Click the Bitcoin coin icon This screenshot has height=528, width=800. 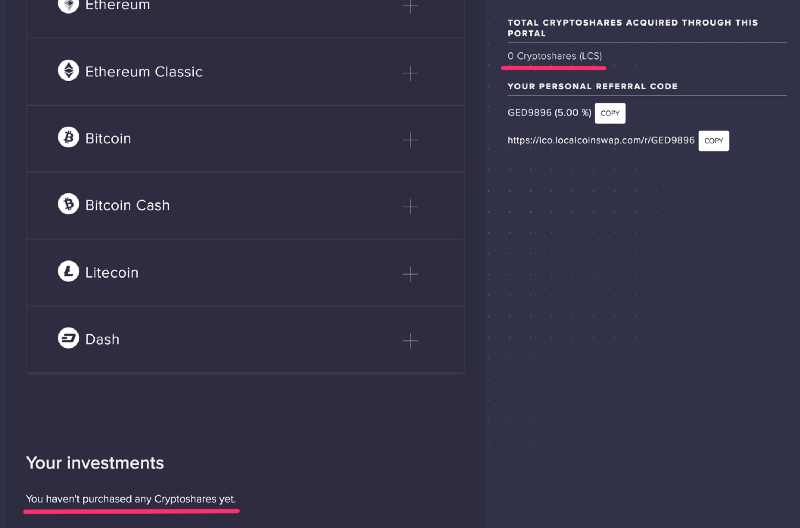coord(68,137)
